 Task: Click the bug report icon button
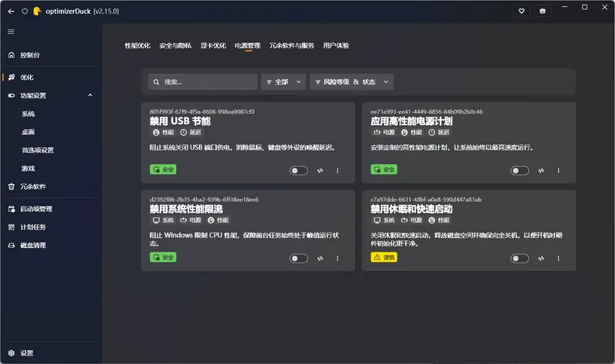543,11
